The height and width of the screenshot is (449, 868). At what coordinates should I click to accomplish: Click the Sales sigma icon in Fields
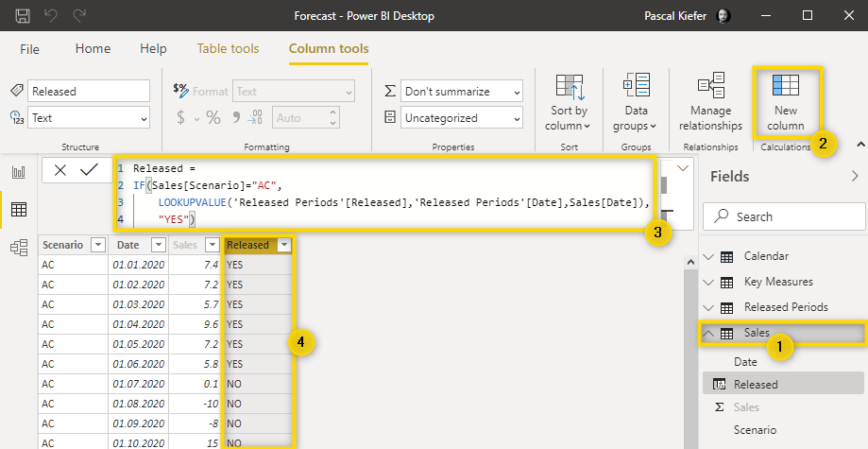pyautogui.click(x=719, y=407)
